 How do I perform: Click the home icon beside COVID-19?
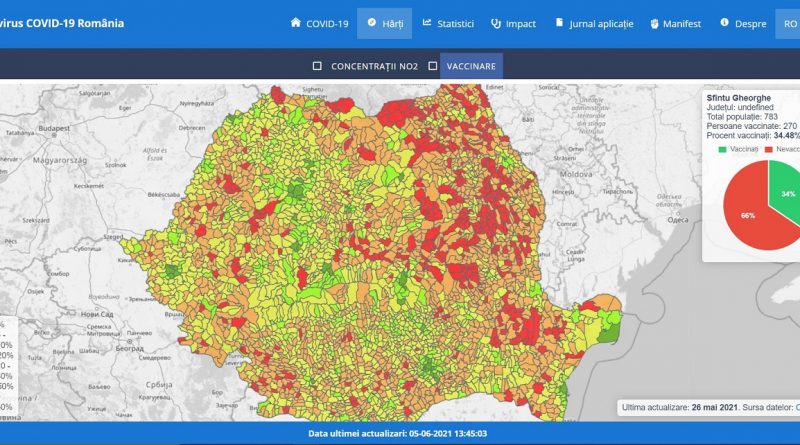[x=295, y=23]
